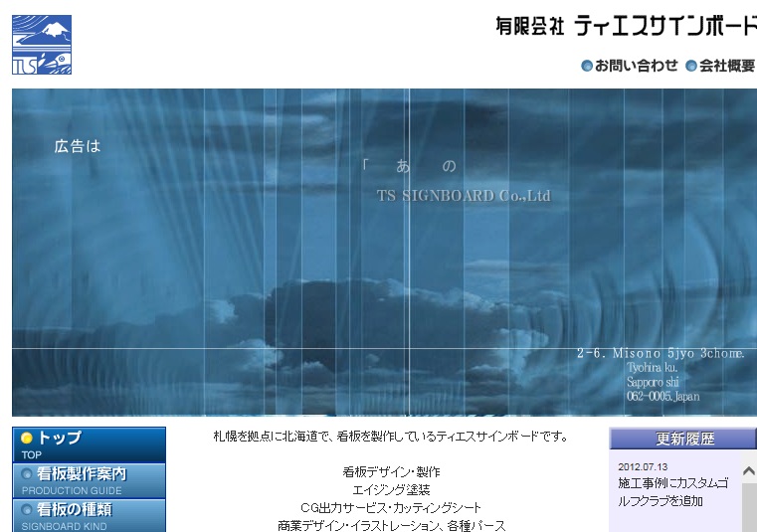Image resolution: width=757 pixels, height=532 pixels.
Task: Click the TS SIGNBOARD Co.,Ltd banner text
Action: tap(464, 196)
